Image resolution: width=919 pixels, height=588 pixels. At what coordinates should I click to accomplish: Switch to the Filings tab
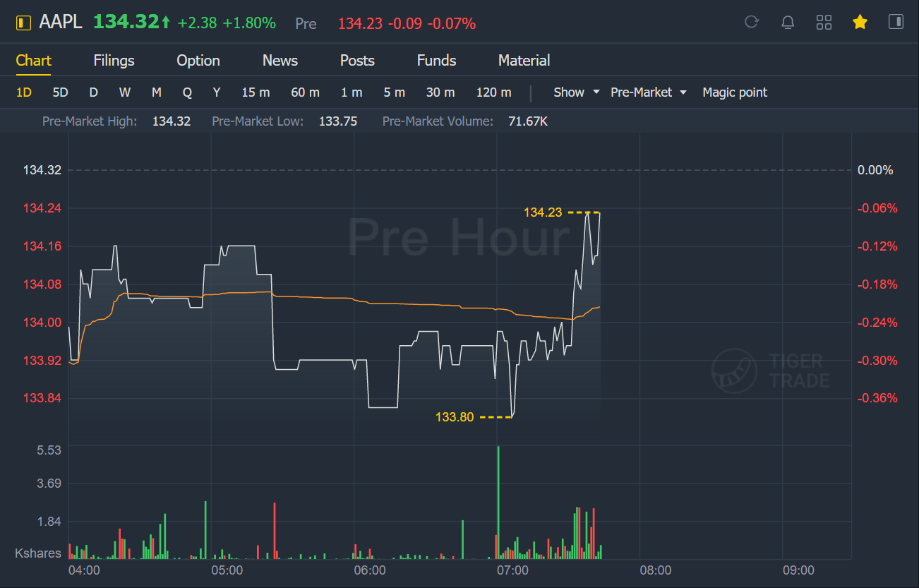point(114,61)
